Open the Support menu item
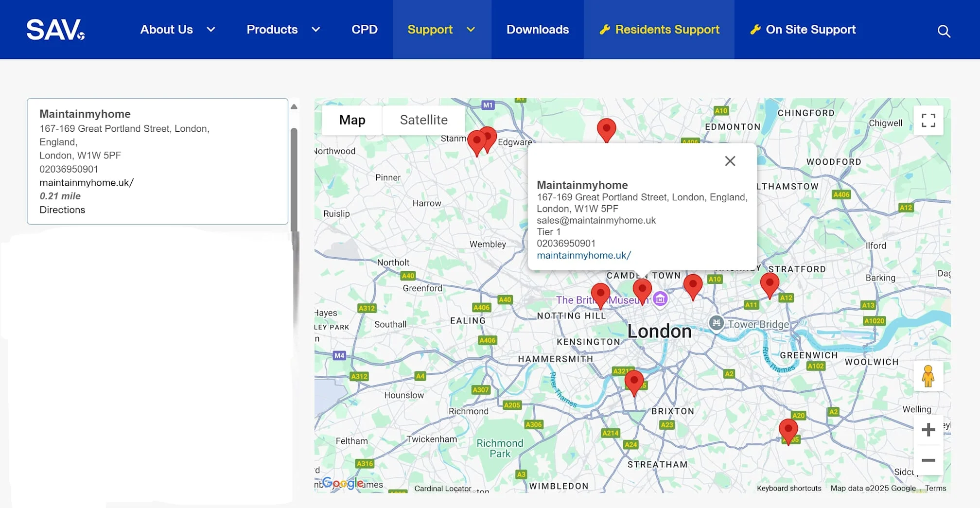This screenshot has height=508, width=980. point(430,30)
